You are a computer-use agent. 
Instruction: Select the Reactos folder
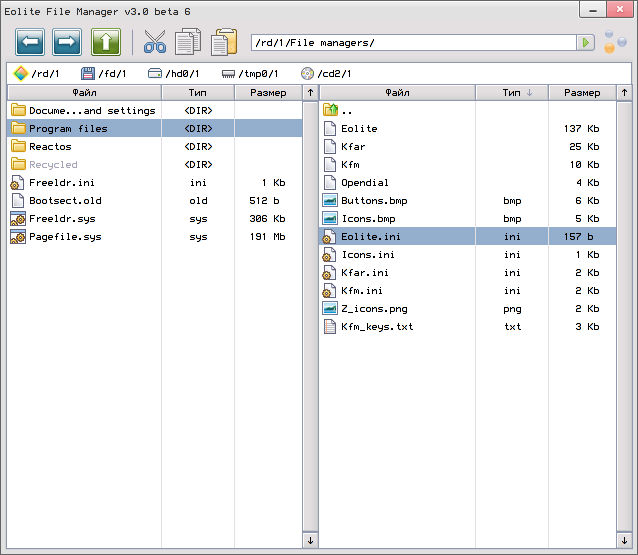[50, 146]
